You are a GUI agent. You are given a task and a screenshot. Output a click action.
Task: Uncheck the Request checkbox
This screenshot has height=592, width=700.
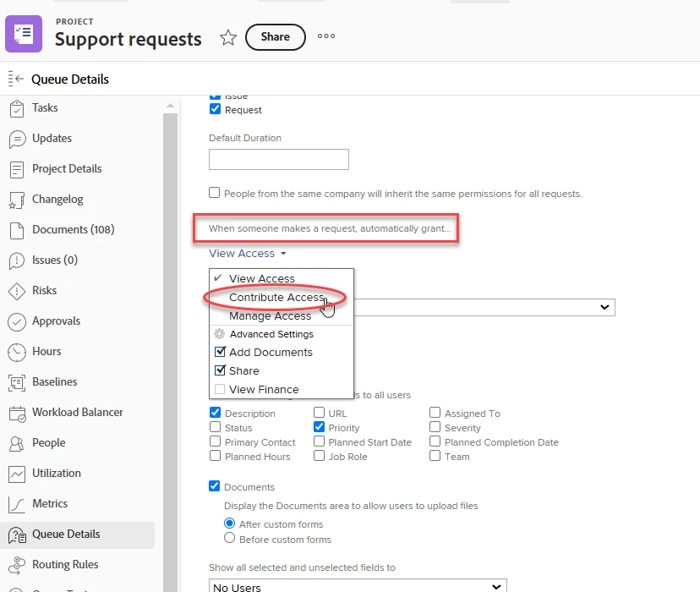coord(215,109)
